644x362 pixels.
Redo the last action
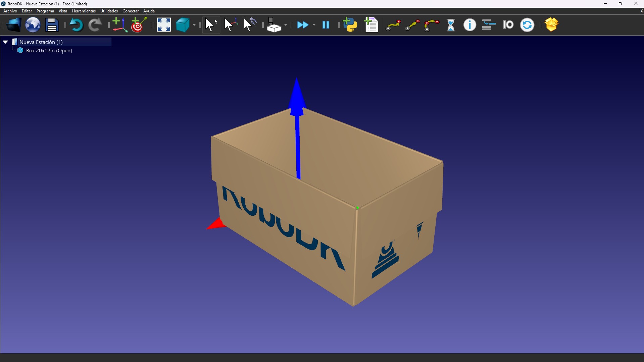click(95, 25)
